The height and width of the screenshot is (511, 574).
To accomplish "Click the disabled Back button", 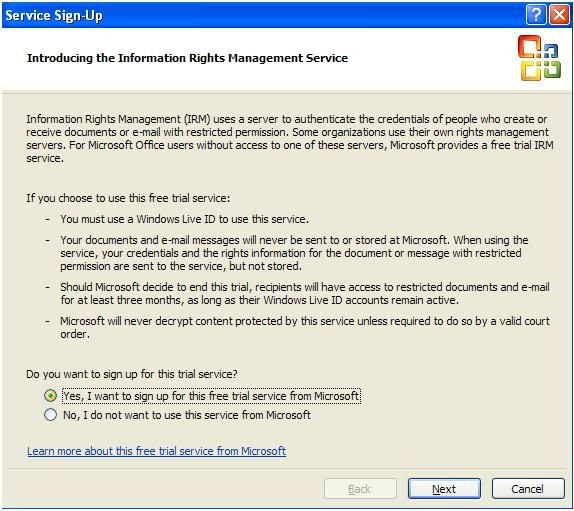I will point(360,489).
